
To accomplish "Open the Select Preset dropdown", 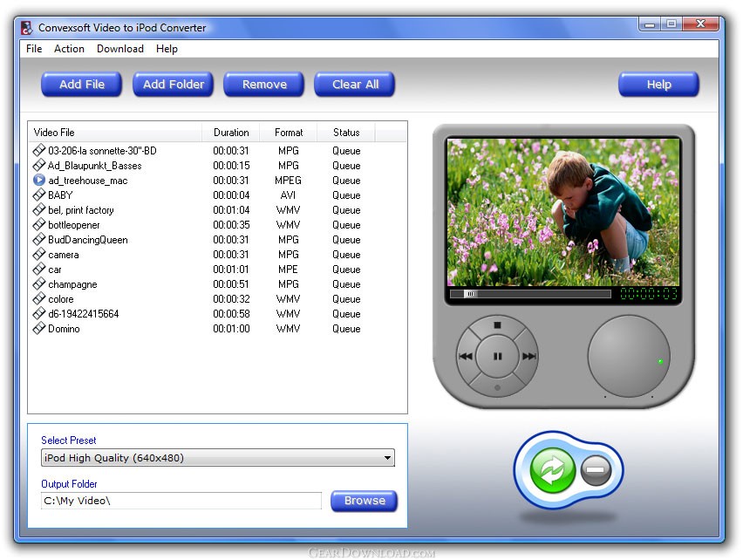I will pyautogui.click(x=218, y=458).
